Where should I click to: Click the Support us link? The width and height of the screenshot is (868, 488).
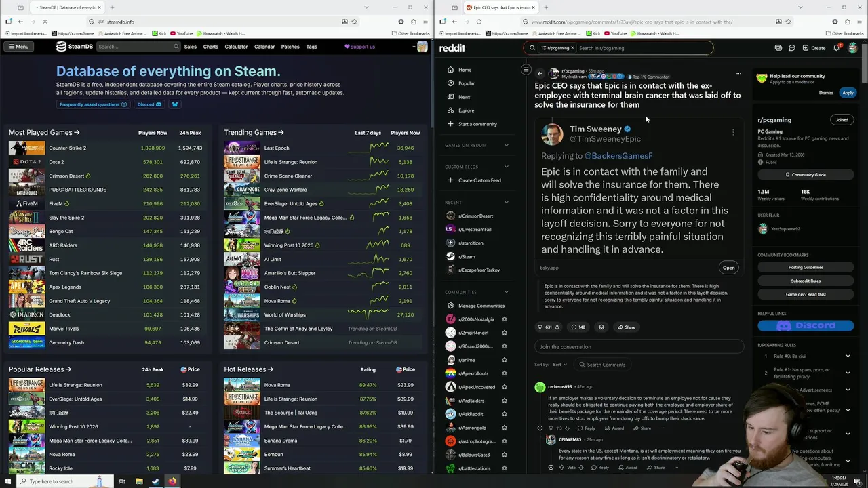(359, 47)
